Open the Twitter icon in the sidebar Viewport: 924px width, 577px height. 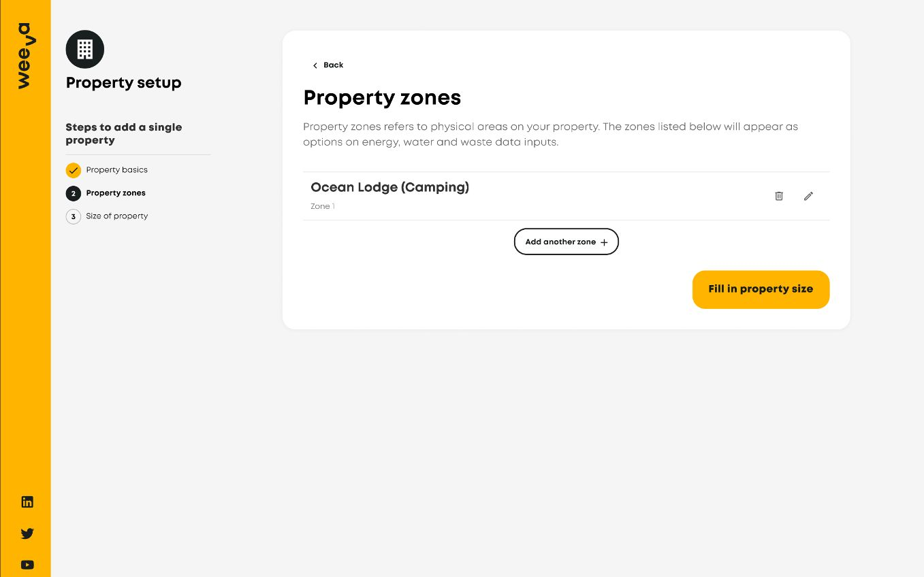[27, 533]
